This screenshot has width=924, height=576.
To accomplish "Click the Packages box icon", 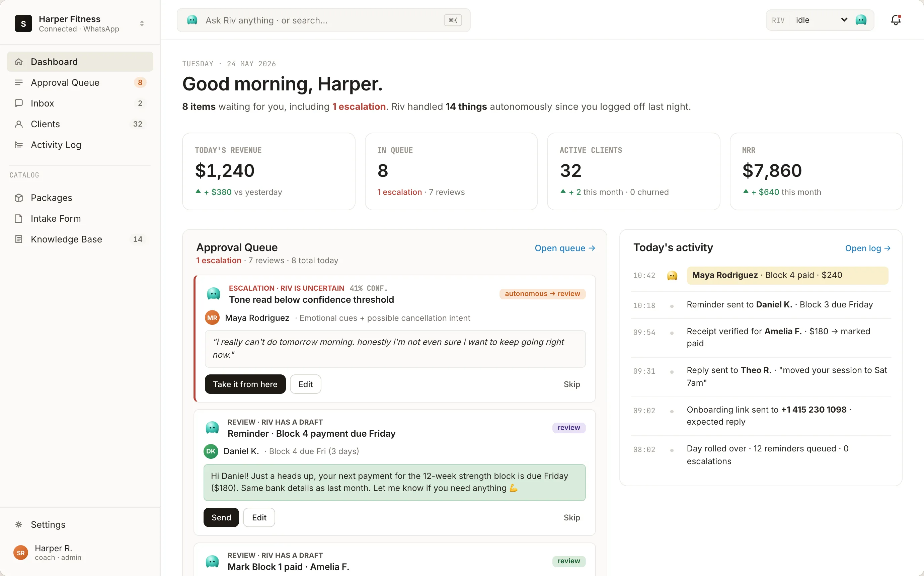I will pyautogui.click(x=19, y=198).
